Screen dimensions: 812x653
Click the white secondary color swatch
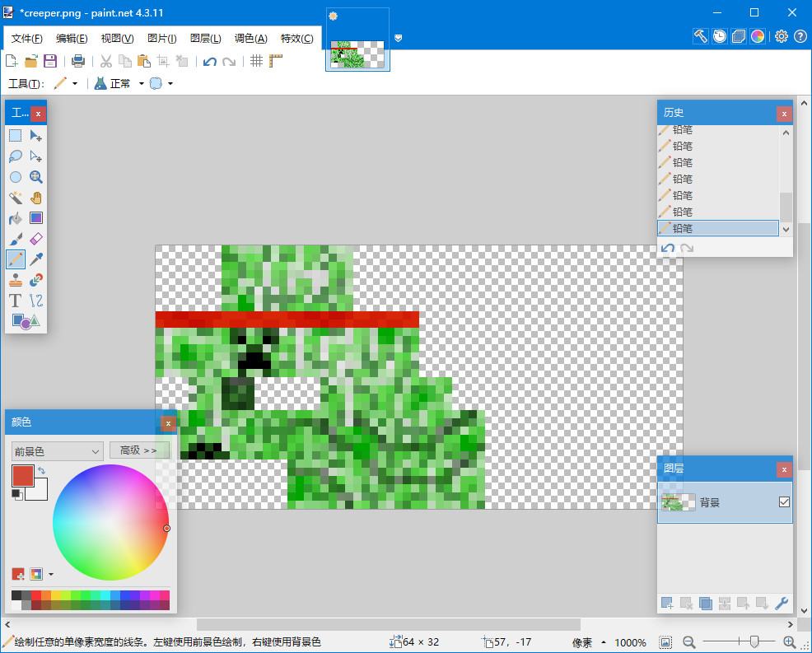coord(39,492)
